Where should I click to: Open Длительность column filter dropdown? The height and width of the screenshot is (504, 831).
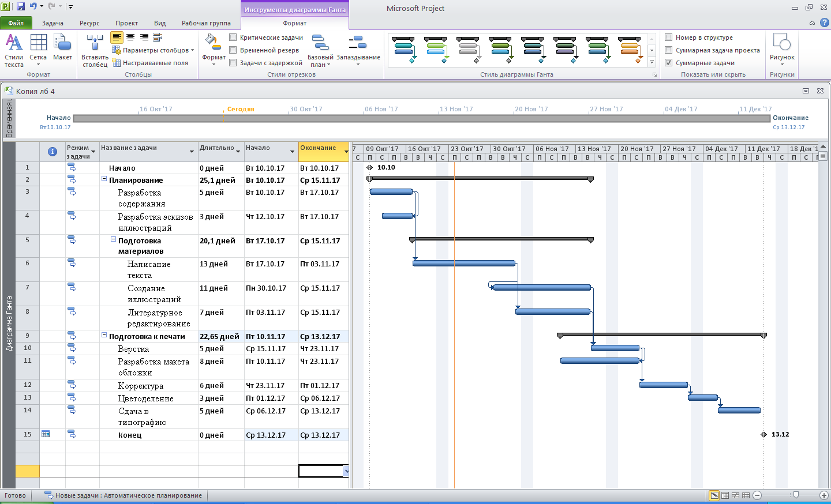pyautogui.click(x=238, y=152)
